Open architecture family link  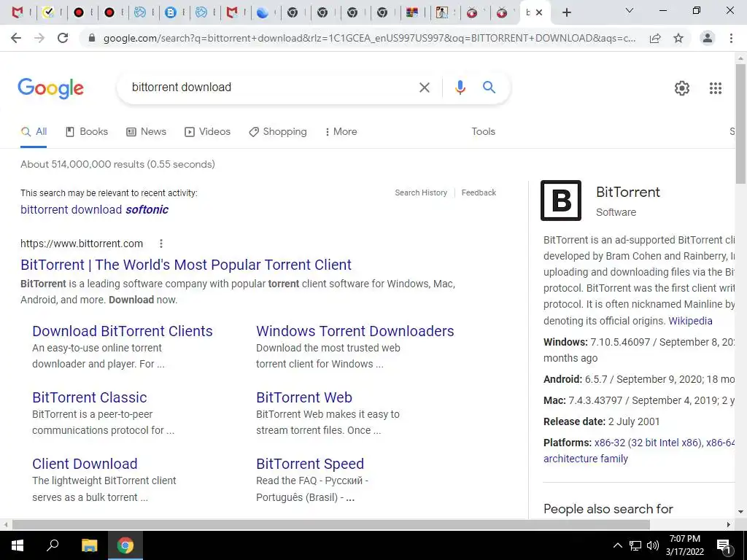pos(586,459)
